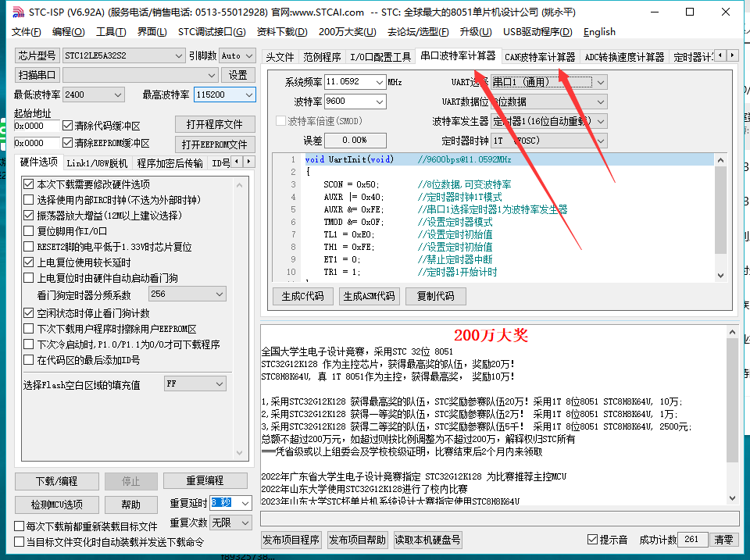The image size is (750, 560).
Task: Open the UART数据位 dropdown
Action: (x=549, y=102)
